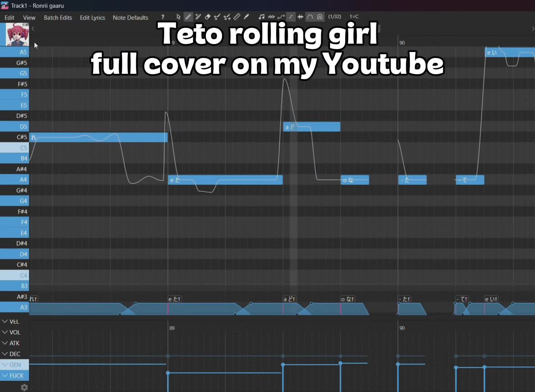Select the ruler-shaped Knife tool
535x392 pixels.
click(237, 17)
